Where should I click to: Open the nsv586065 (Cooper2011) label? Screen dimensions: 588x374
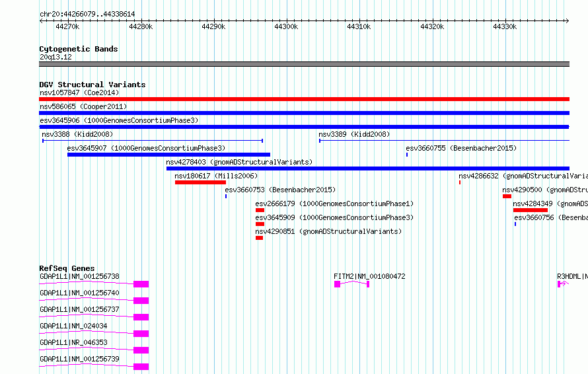[83, 106]
